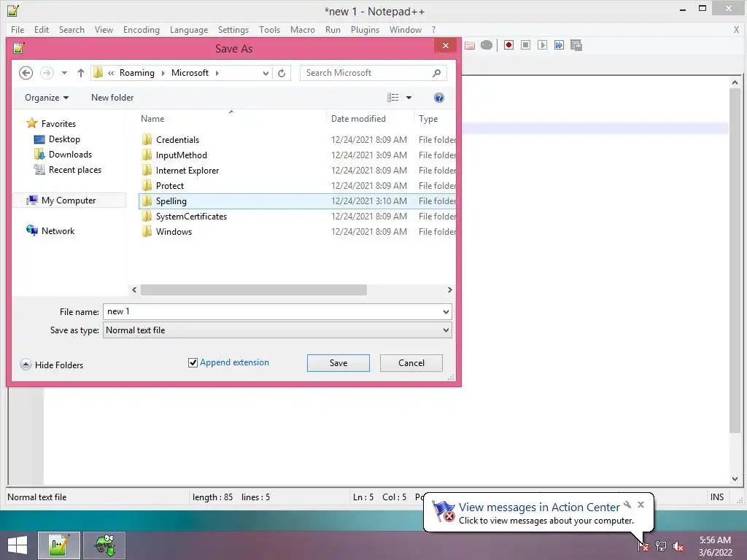Open the view options dropdown arrow
Image resolution: width=747 pixels, height=560 pixels.
tap(409, 98)
